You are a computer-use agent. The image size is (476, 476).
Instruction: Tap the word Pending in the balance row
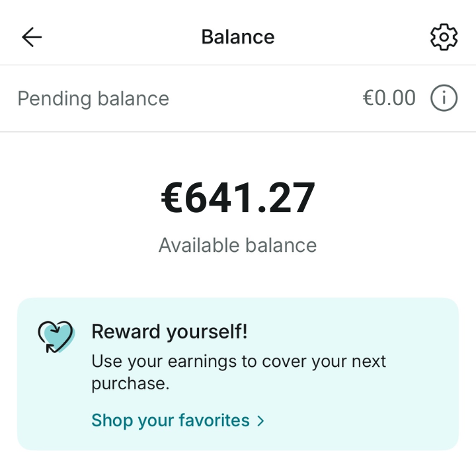coord(54,99)
